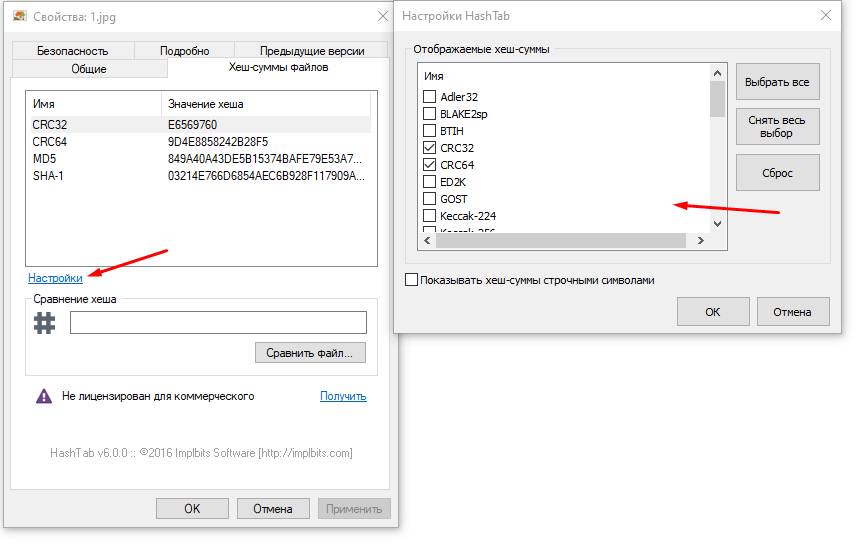Click the Сравнить файл... button
Viewport: 860px width, 552px height.
310,353
